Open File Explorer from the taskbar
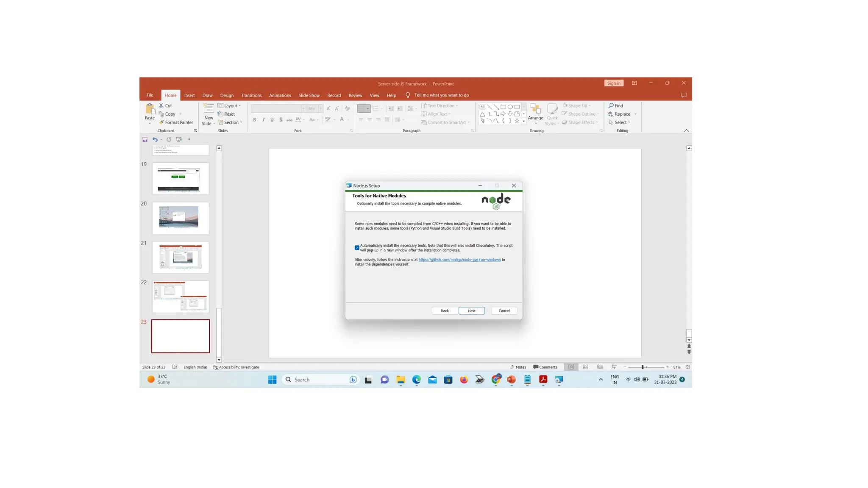This screenshot has height=488, width=868. [401, 380]
